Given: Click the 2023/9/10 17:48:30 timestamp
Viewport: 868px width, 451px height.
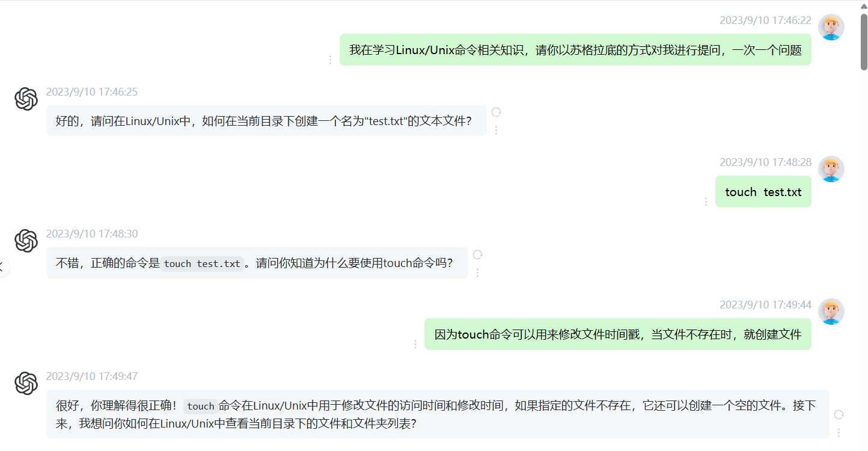Looking at the screenshot, I should pos(92,234).
